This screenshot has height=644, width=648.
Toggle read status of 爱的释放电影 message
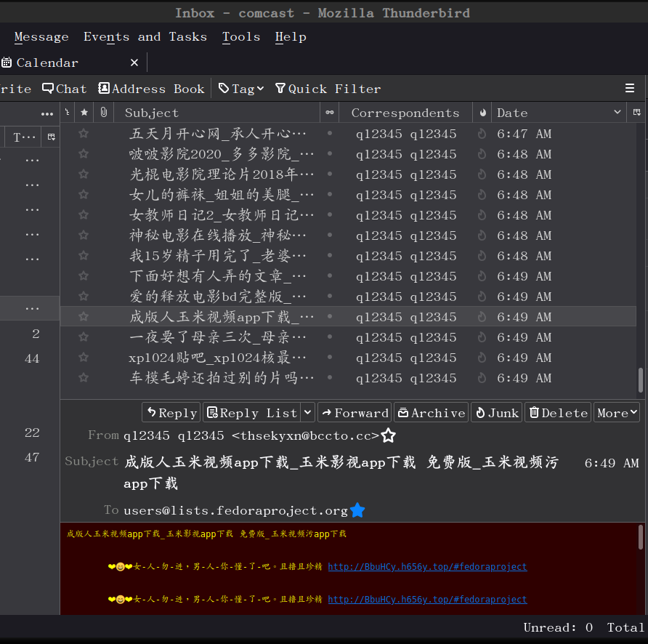coord(329,296)
